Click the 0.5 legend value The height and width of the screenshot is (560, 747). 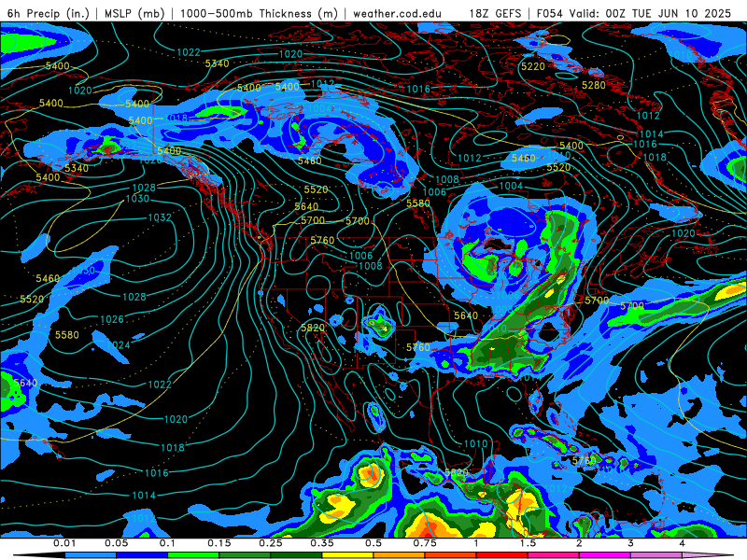click(x=373, y=543)
